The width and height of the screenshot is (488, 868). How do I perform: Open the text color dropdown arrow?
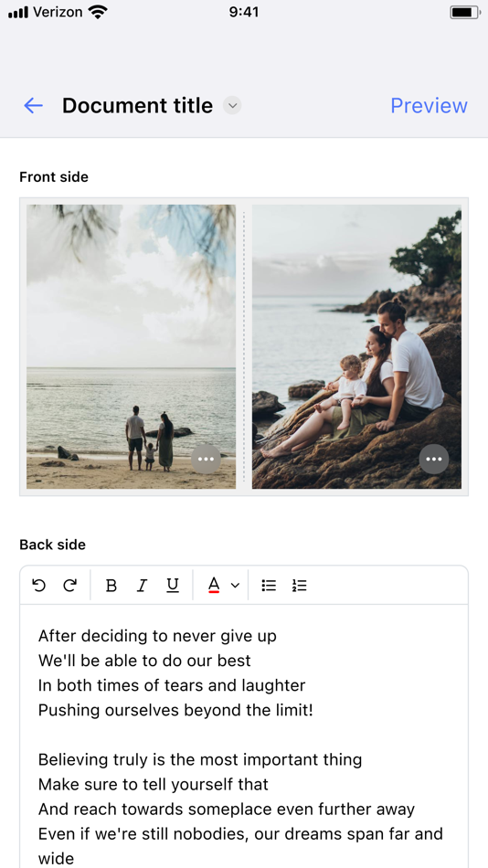(x=235, y=585)
